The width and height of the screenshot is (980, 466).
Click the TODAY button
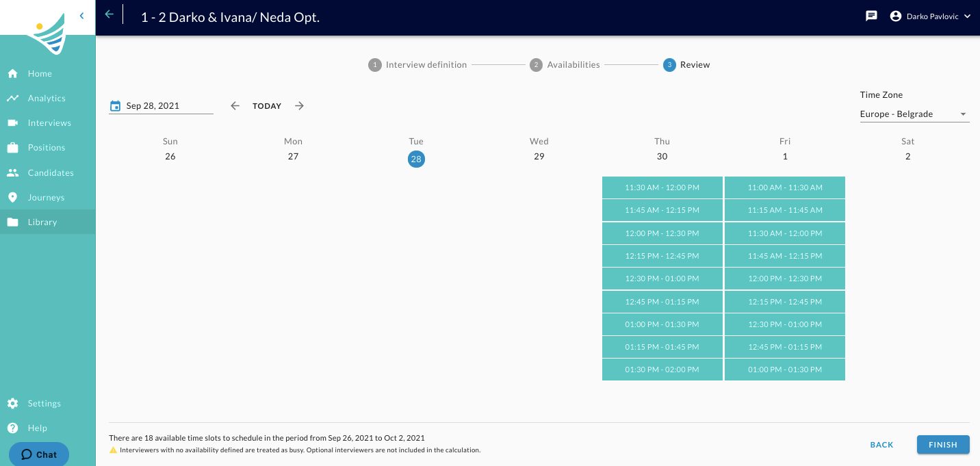(267, 106)
